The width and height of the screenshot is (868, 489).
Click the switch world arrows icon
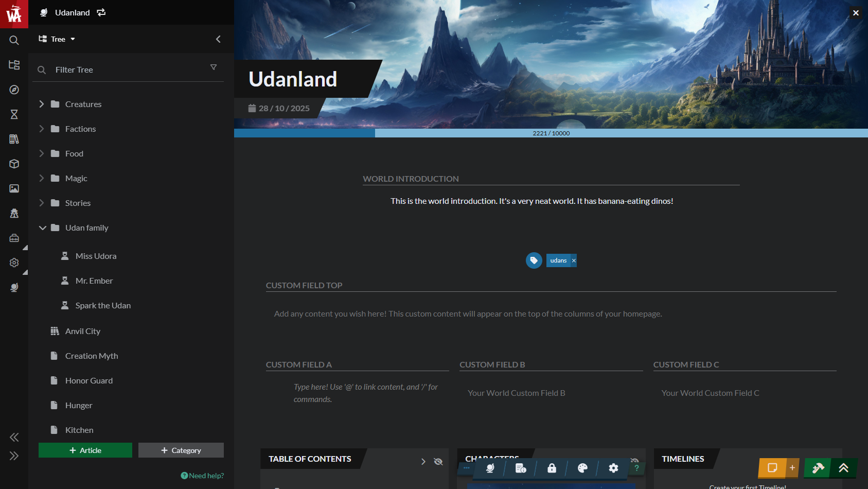click(x=101, y=12)
